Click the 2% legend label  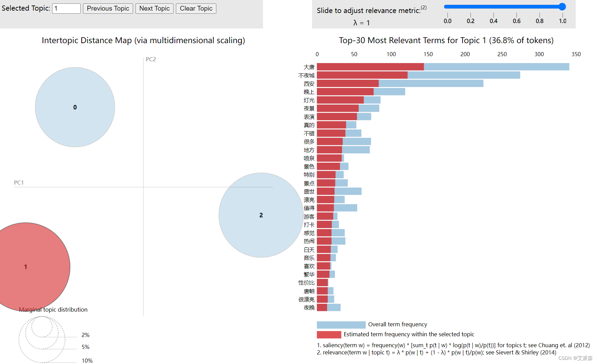coord(85,335)
